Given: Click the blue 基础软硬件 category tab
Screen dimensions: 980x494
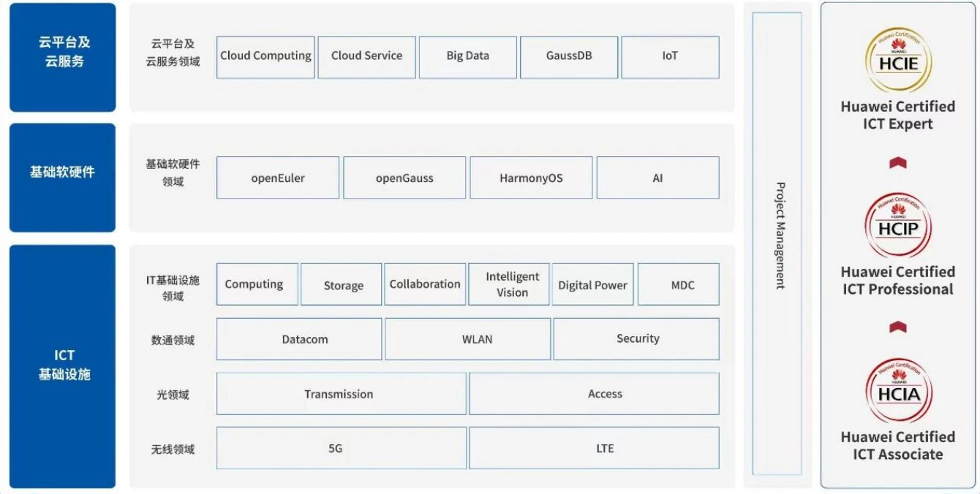Looking at the screenshot, I should tap(62, 178).
